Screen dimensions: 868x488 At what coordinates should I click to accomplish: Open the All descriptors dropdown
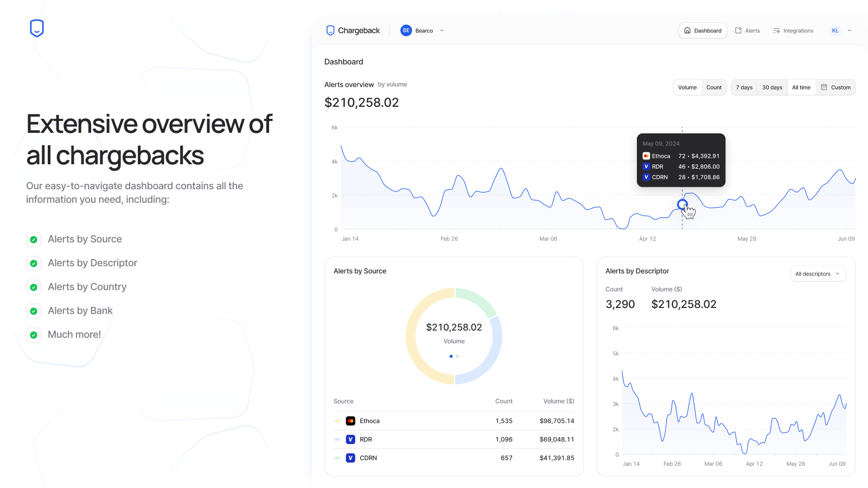click(x=818, y=274)
